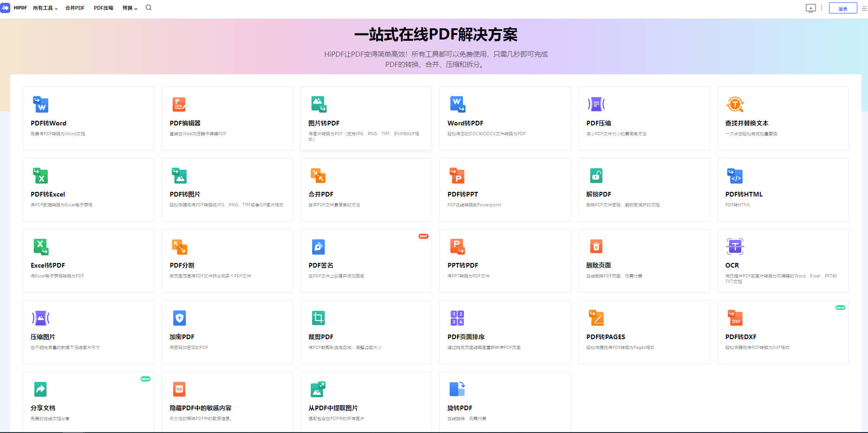Open 合并PDF in the top navigation
This screenshot has height=433, width=868.
(75, 8)
